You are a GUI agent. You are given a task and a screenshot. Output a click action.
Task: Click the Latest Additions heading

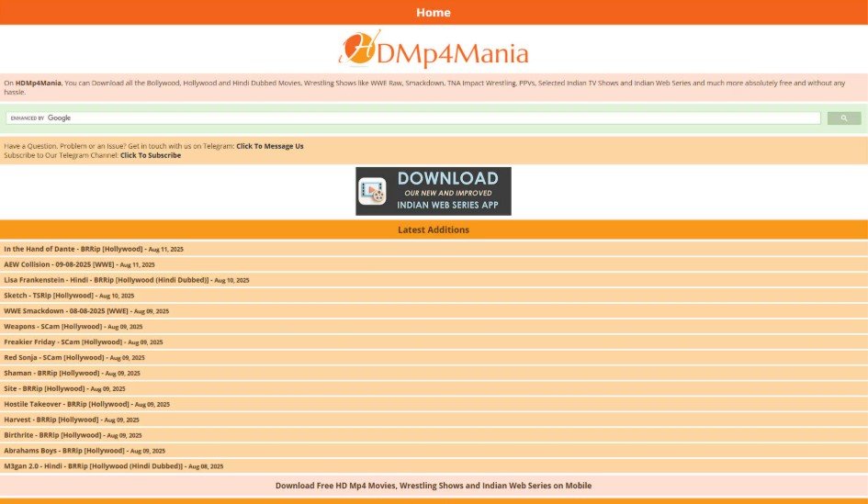pos(434,230)
